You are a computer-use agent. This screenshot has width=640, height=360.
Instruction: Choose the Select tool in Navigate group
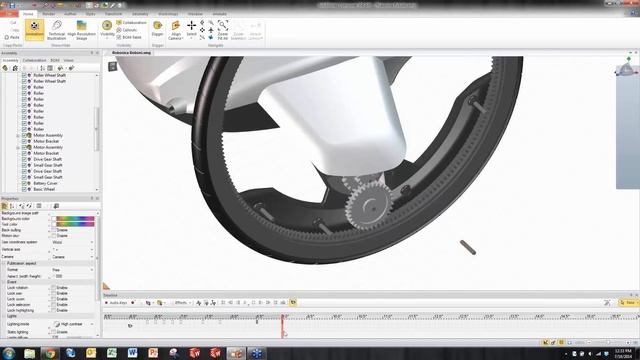coord(191,29)
